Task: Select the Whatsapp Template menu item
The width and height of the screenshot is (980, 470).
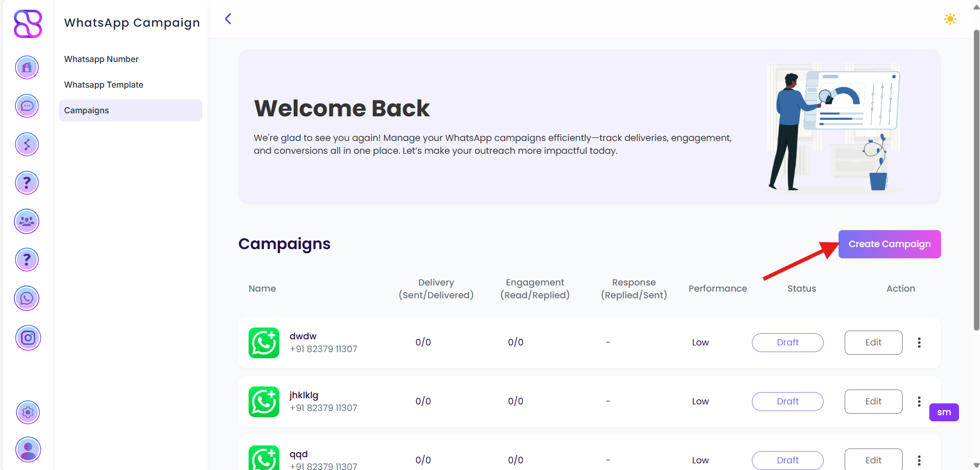Action: (x=104, y=85)
